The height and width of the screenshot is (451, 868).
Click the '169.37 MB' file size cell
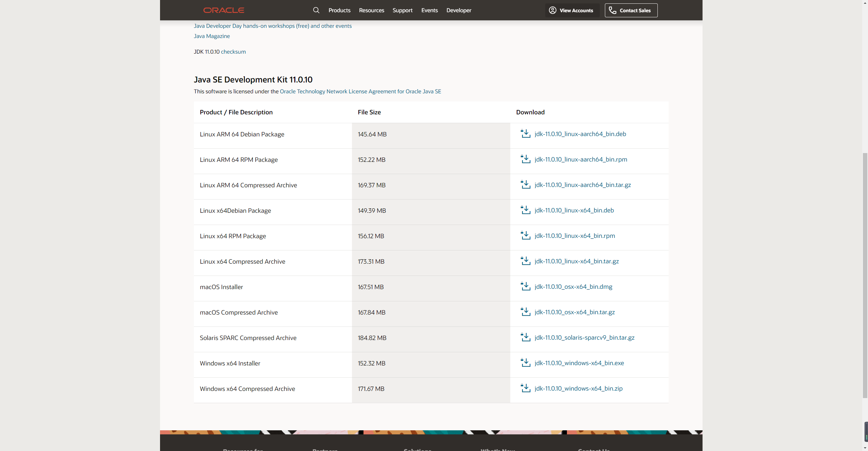[431, 187]
